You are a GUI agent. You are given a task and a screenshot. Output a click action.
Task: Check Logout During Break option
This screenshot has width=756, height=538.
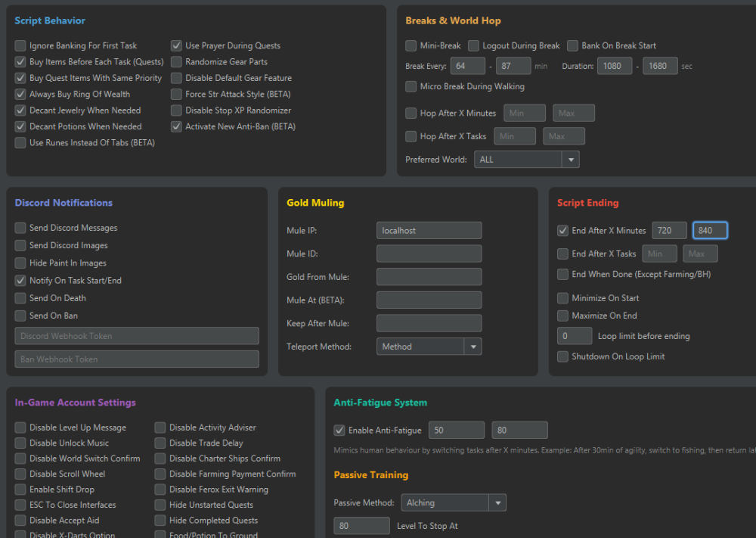pyautogui.click(x=474, y=45)
